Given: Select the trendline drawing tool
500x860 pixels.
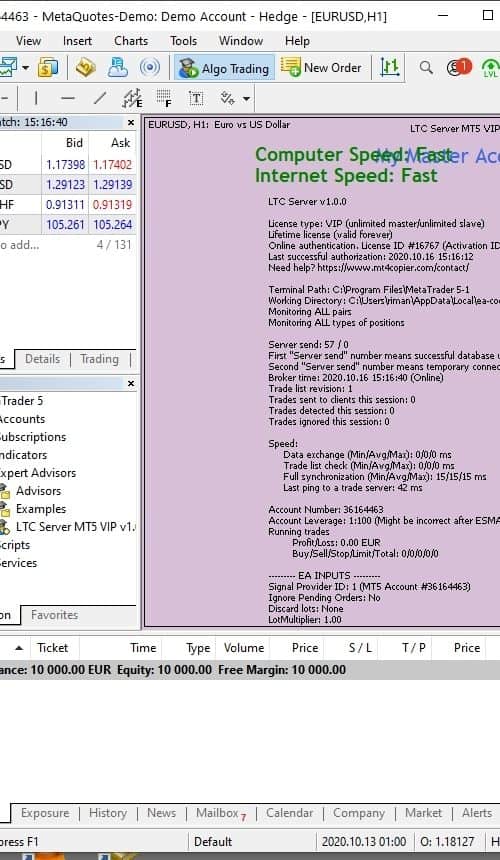Looking at the screenshot, I should [x=100, y=98].
